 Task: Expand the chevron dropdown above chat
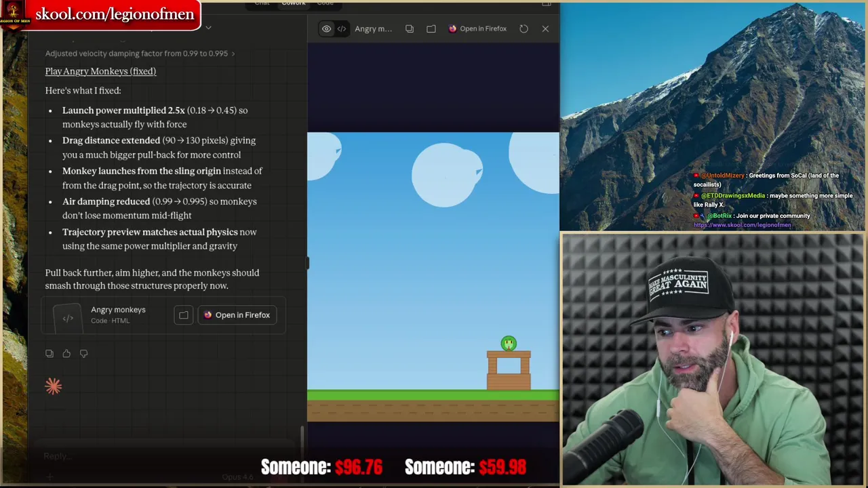coord(208,28)
